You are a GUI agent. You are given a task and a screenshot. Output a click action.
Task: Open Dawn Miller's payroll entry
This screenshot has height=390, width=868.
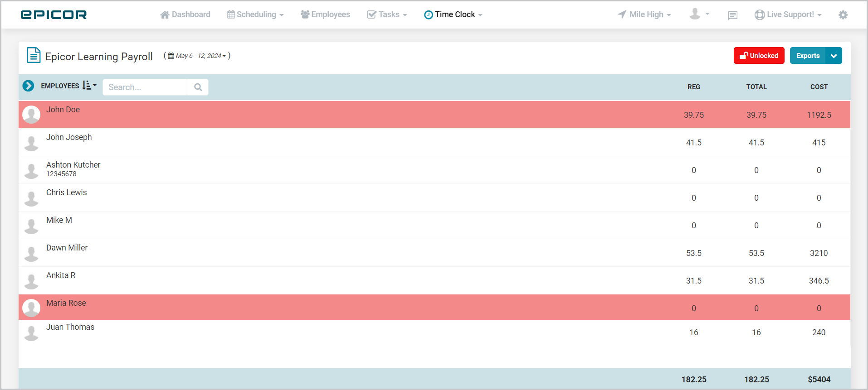tap(434, 253)
